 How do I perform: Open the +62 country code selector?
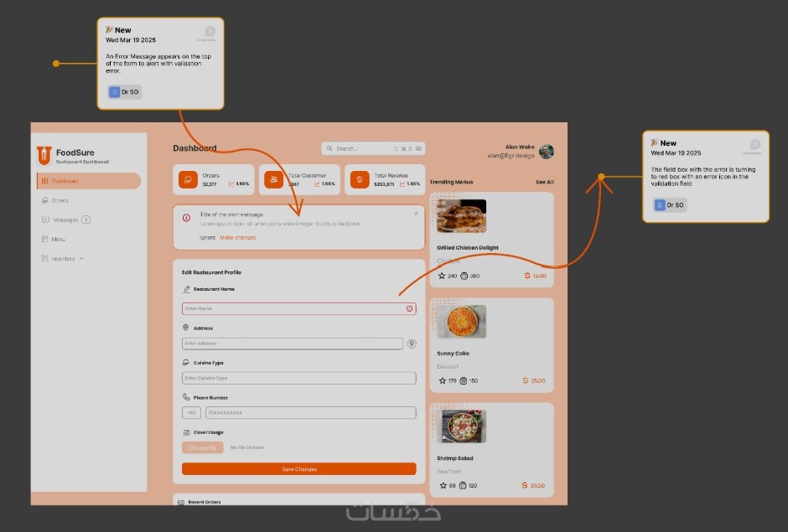(x=191, y=412)
